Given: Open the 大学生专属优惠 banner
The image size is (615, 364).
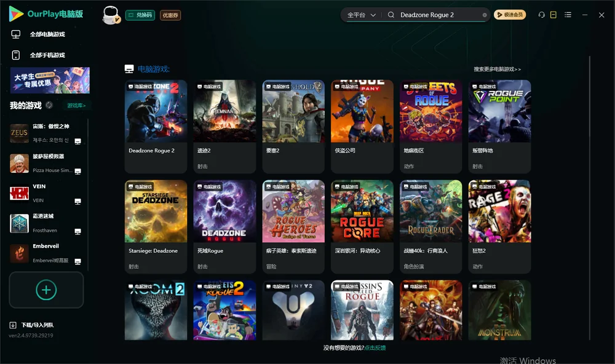Looking at the screenshot, I should coord(50,81).
